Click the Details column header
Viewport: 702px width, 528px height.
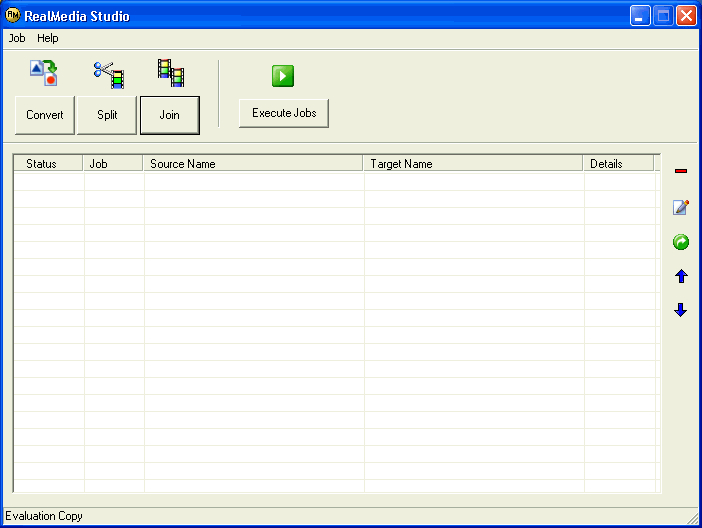tap(619, 163)
